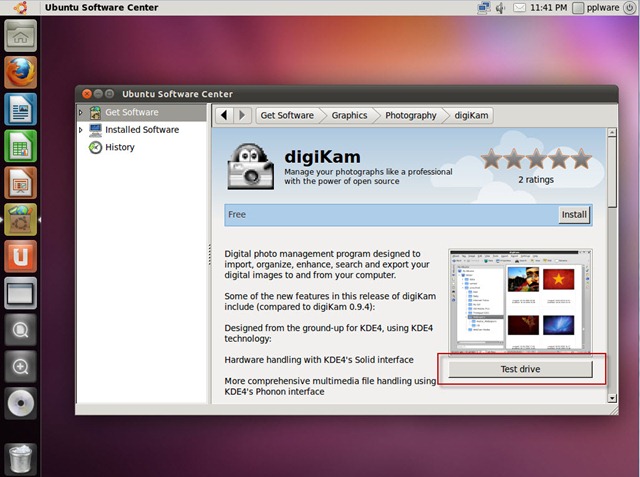The width and height of the screenshot is (640, 477).
Task: Click scrollbar down arrow in description pane
Action: pos(611,398)
